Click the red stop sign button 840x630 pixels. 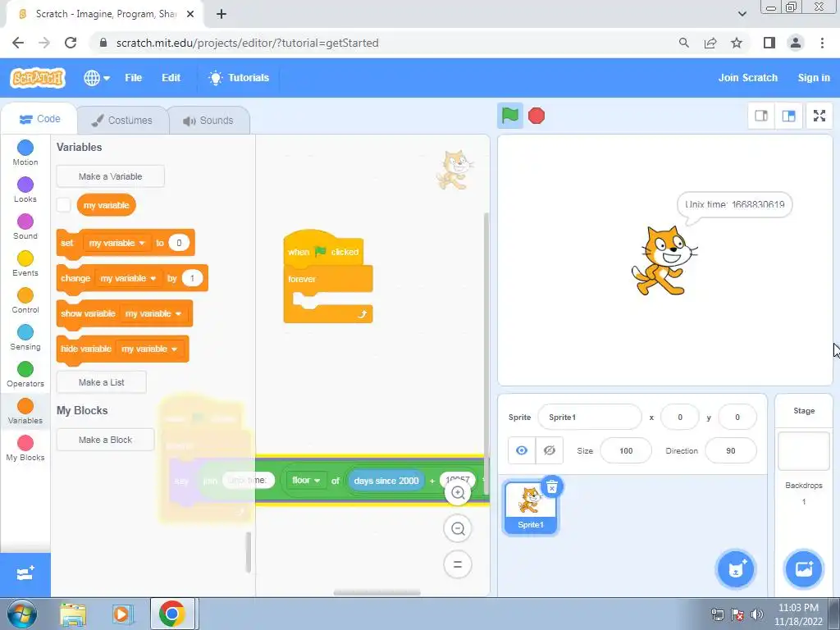(x=536, y=116)
